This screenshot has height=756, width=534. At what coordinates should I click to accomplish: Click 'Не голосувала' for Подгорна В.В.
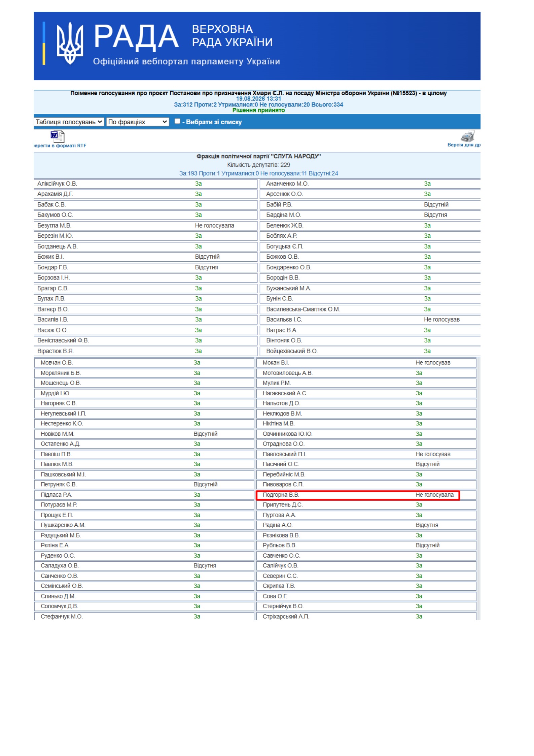tap(434, 495)
